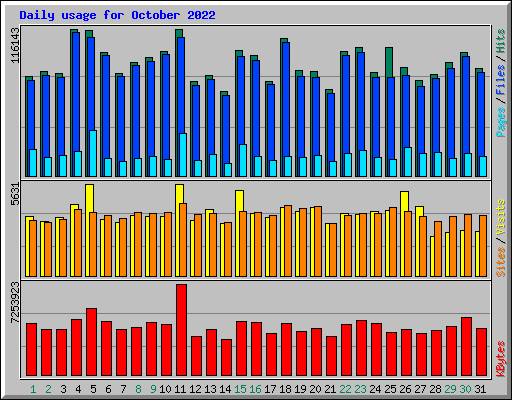Click day 12 on the x-axis
Image resolution: width=512 pixels, height=400 pixels.
click(x=195, y=389)
